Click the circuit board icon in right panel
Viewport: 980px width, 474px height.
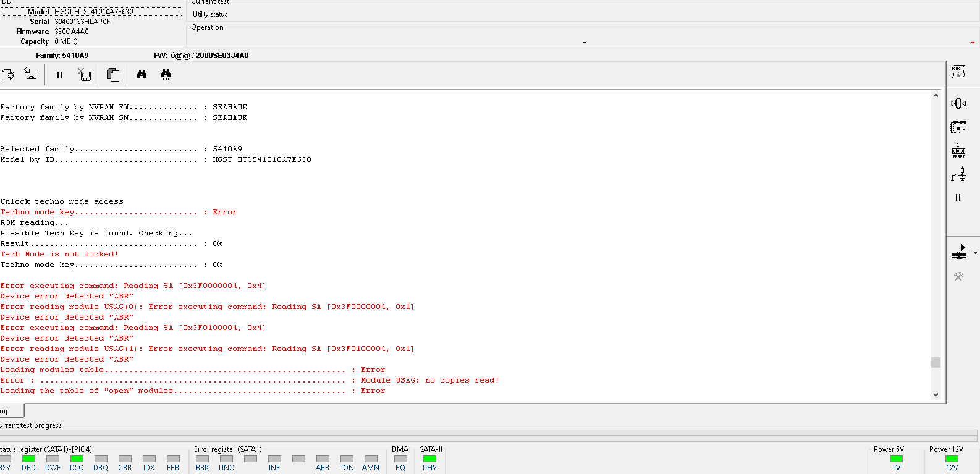(958, 127)
